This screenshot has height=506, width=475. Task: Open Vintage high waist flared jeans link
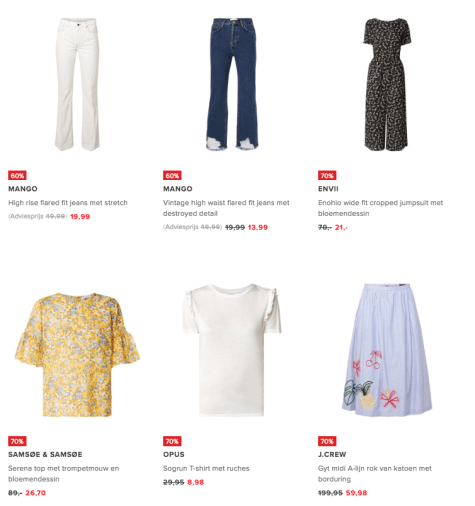[x=226, y=208]
